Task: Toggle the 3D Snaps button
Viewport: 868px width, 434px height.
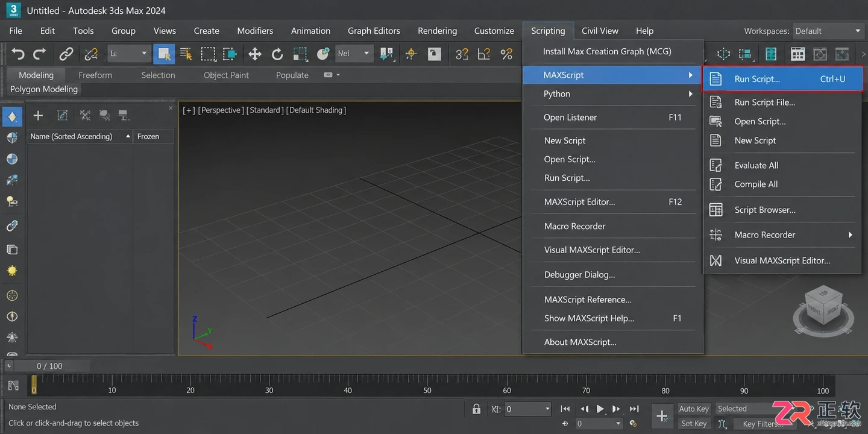Action: coord(462,54)
